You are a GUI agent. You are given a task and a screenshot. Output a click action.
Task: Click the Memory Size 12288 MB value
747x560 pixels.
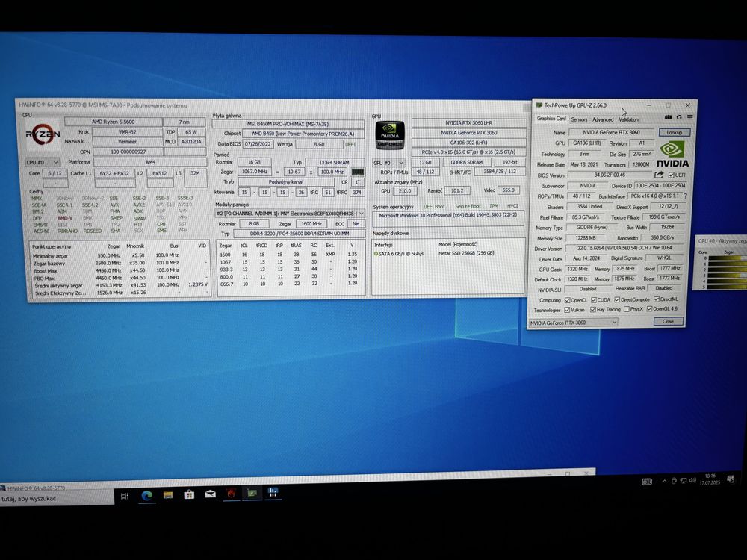586,238
